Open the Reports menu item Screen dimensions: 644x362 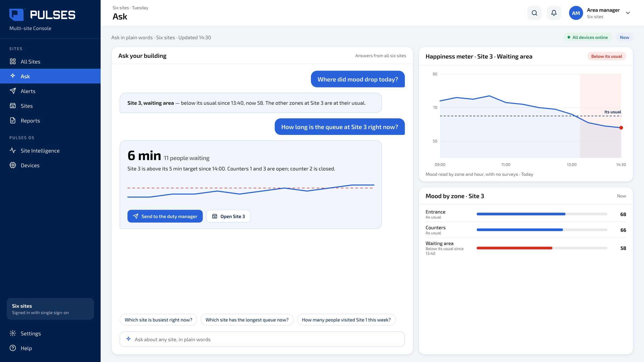click(x=50, y=120)
